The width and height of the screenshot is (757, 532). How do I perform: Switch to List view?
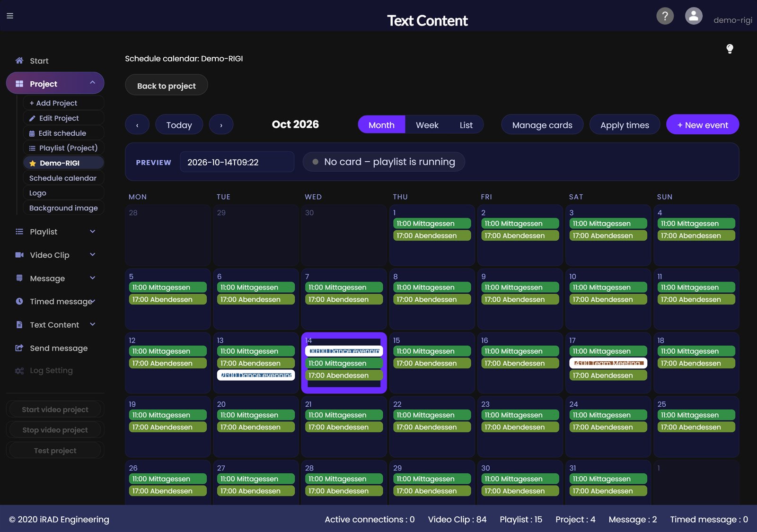pos(466,125)
